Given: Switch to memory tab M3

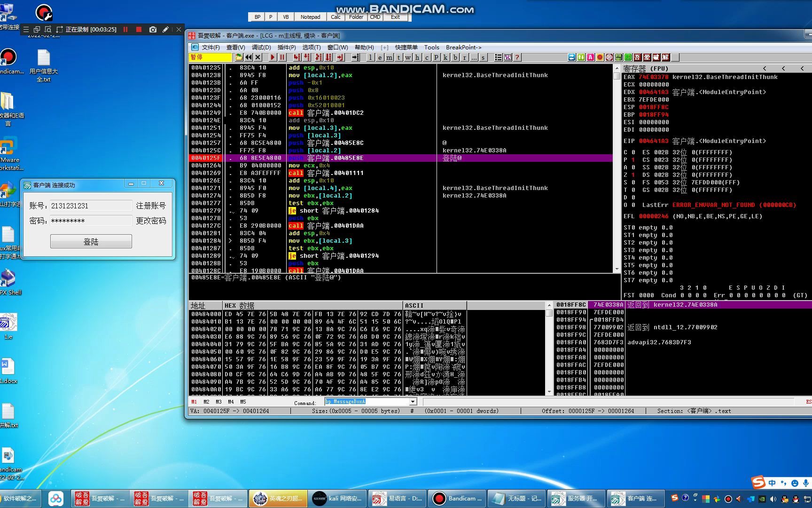Looking at the screenshot, I should point(219,402).
